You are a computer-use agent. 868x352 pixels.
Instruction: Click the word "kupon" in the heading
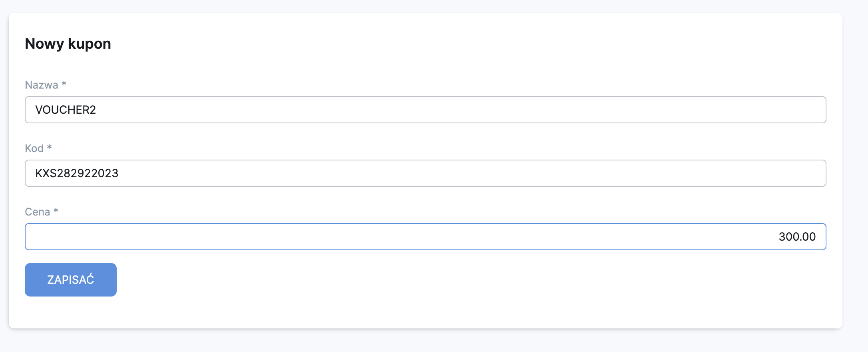[90, 44]
